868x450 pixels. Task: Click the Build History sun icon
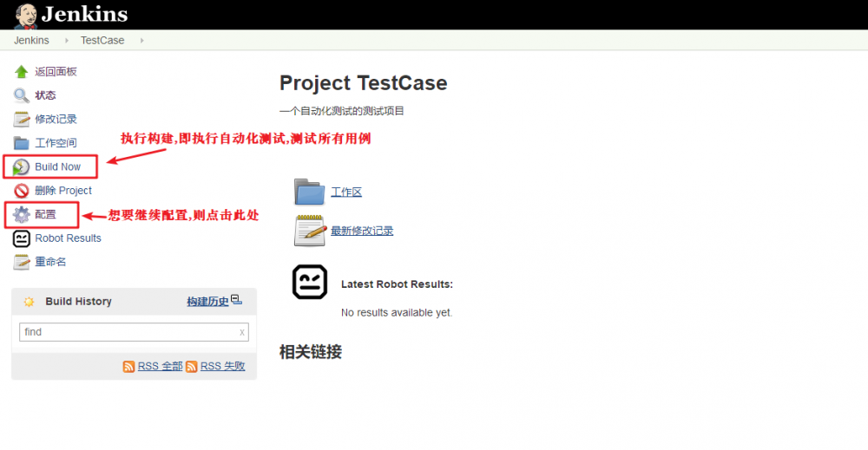29,301
